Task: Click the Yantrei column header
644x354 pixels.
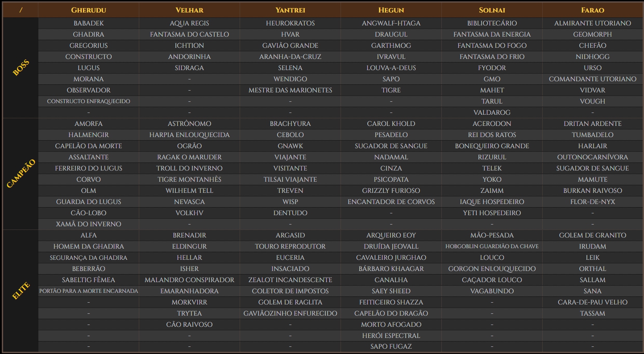Action: pyautogui.click(x=290, y=10)
